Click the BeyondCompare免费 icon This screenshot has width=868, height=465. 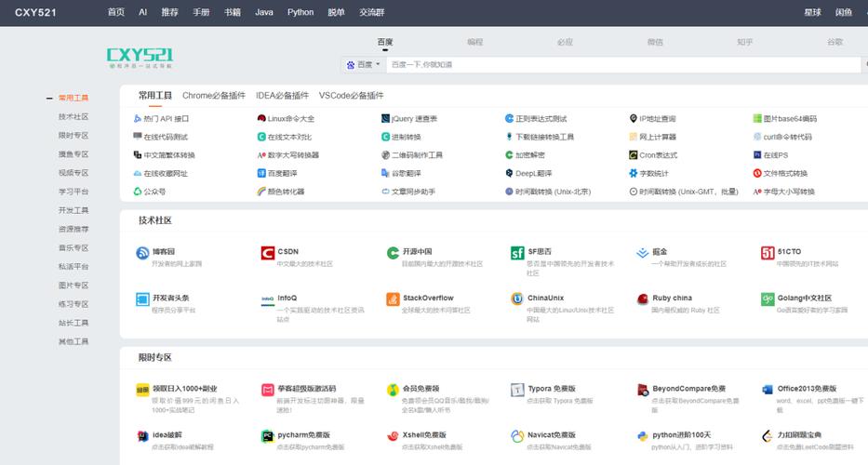[x=642, y=391]
